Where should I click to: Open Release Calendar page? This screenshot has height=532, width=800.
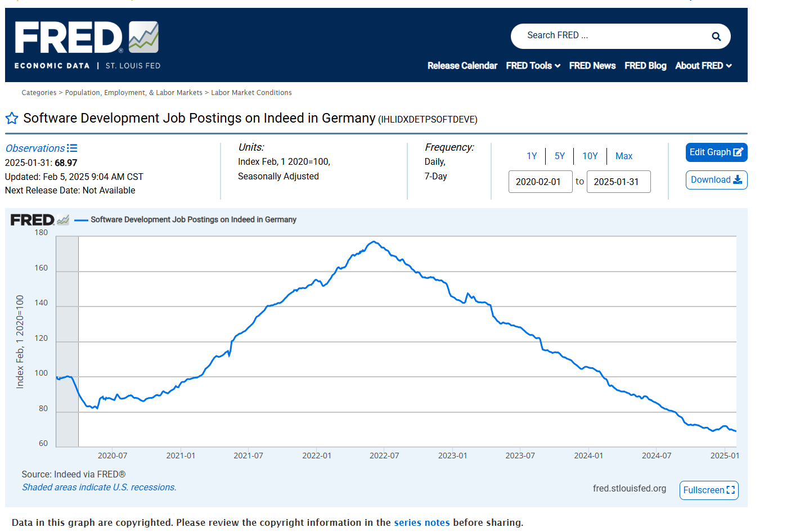coord(462,66)
